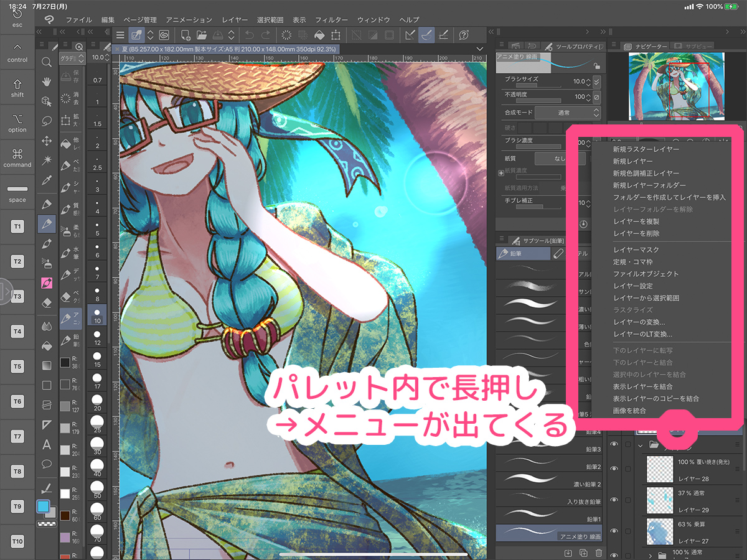Choose the Text tool
Image resolution: width=747 pixels, height=560 pixels.
[x=46, y=444]
